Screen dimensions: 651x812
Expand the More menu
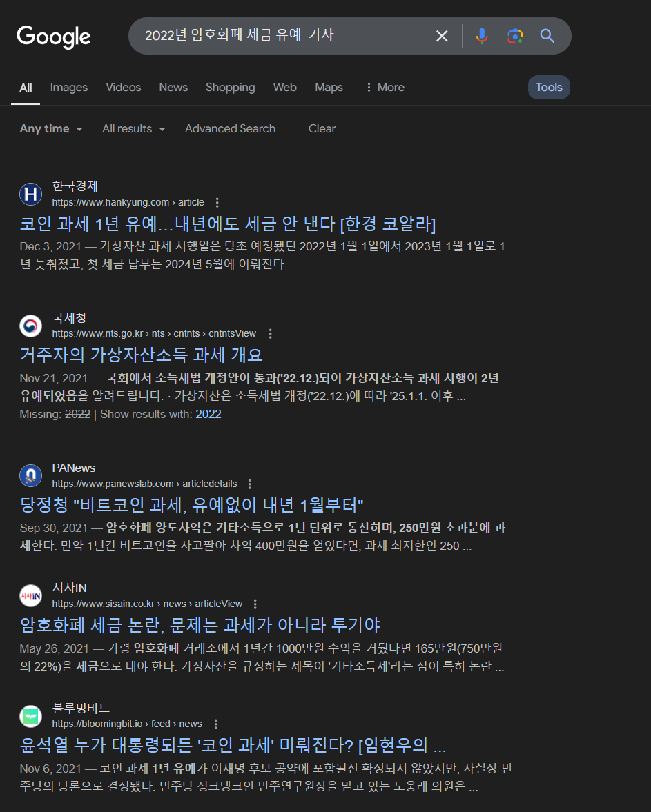coord(385,88)
